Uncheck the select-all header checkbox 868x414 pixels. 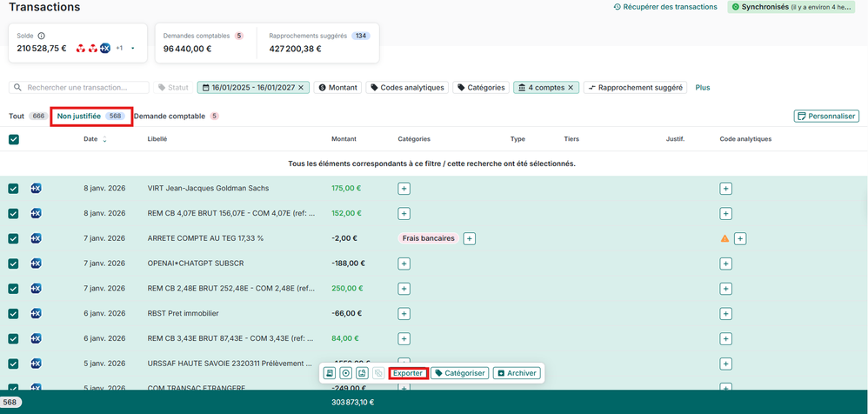14,139
